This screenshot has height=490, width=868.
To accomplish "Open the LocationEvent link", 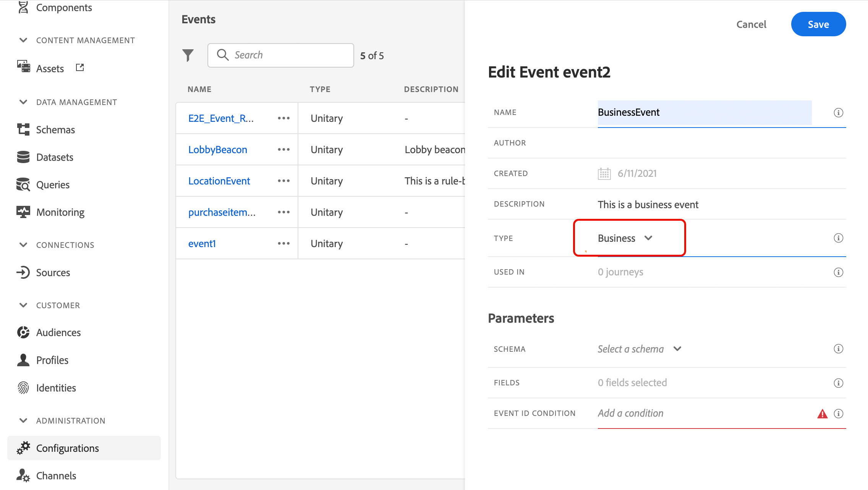I will (219, 181).
